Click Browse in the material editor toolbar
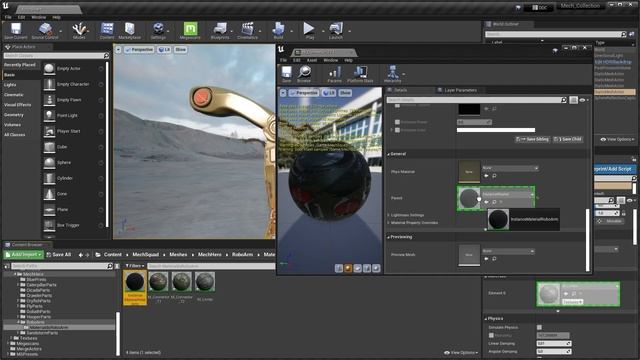640x360 pixels. pyautogui.click(x=304, y=74)
